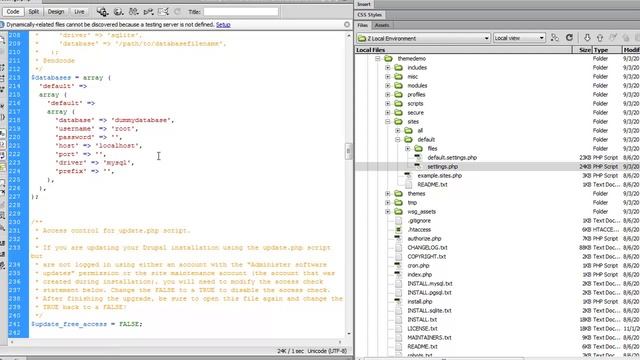Viewport: 640px width, 360px height.
Task: Expand the wsg_assets folder
Action: (x=387, y=211)
